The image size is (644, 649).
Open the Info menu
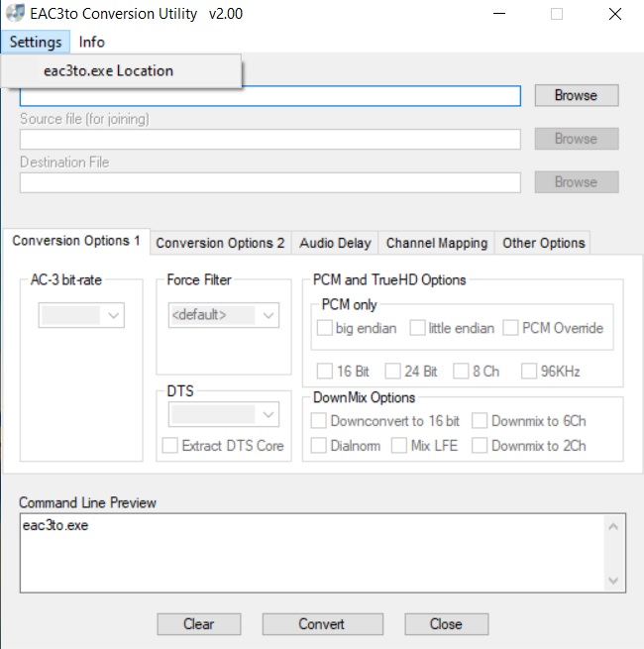91,42
